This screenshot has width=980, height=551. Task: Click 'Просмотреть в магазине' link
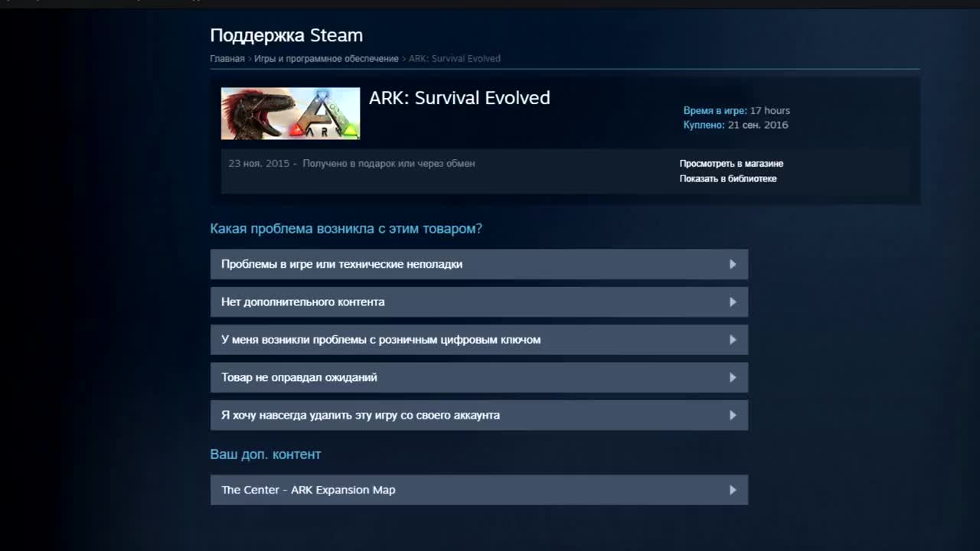[x=731, y=164]
